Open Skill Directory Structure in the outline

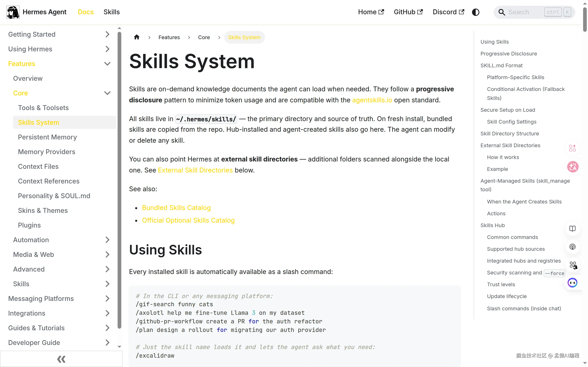pos(510,134)
